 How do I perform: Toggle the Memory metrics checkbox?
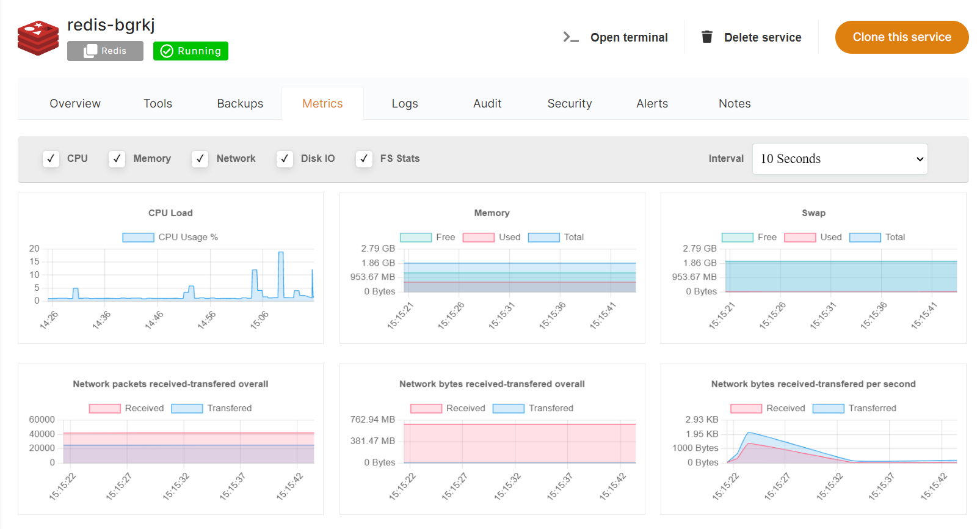117,159
